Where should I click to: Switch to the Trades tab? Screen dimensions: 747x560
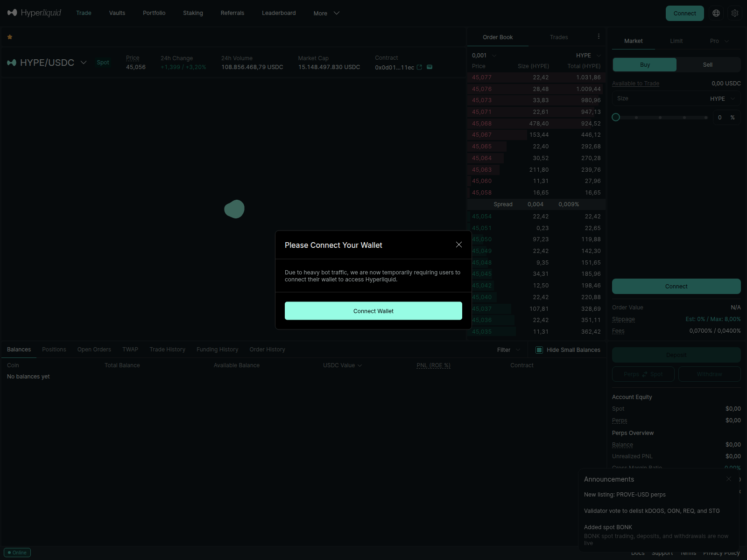coord(559,37)
